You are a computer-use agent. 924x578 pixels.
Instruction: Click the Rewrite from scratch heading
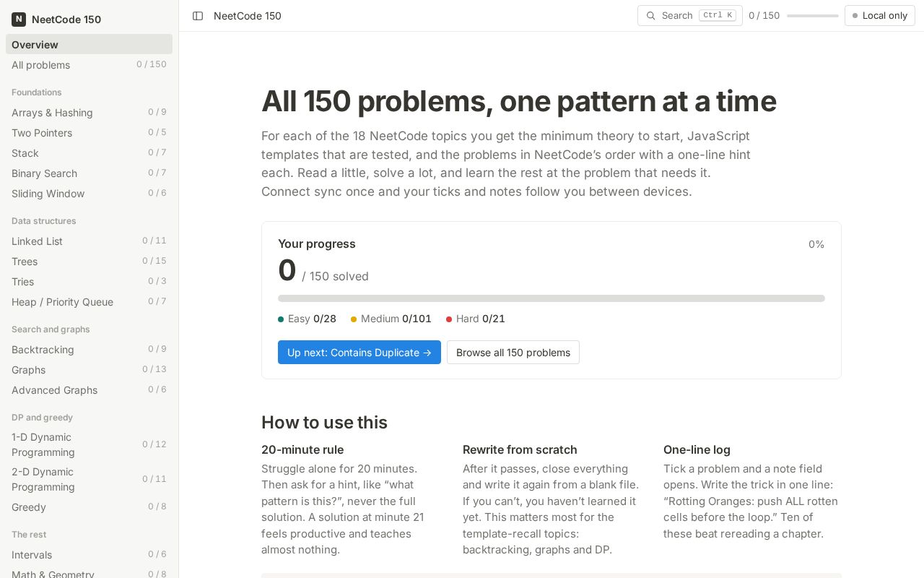520,449
